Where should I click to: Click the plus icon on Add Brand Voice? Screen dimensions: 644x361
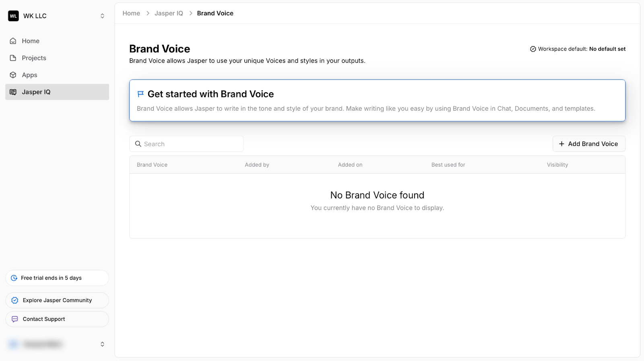(x=561, y=144)
